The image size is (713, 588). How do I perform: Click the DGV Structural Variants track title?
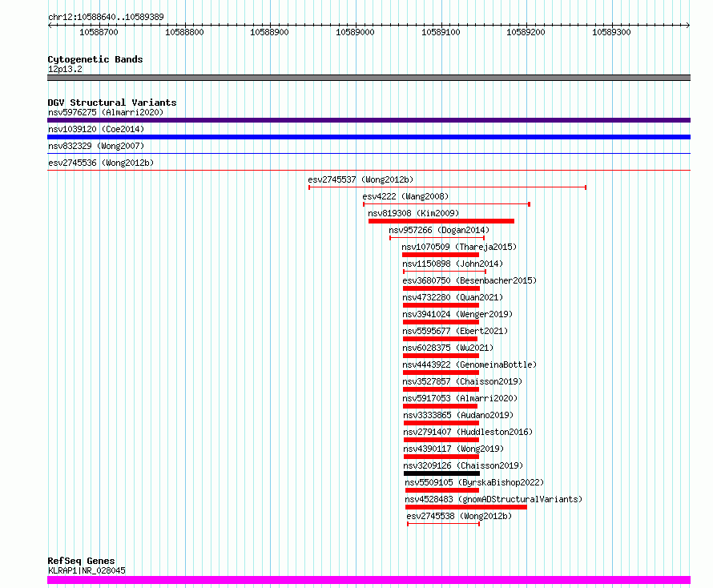pyautogui.click(x=112, y=103)
